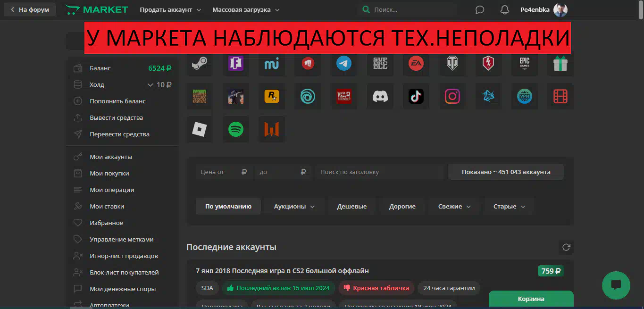Open the Старые sort dropdown
The image size is (644, 309).
coord(509,206)
